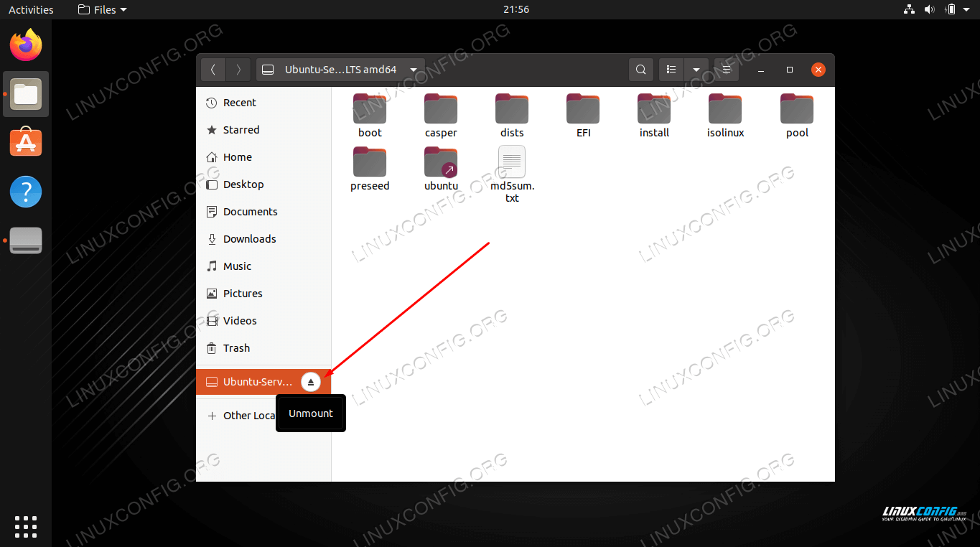The height and width of the screenshot is (547, 980).
Task: Toggle the list view icon
Action: [671, 70]
